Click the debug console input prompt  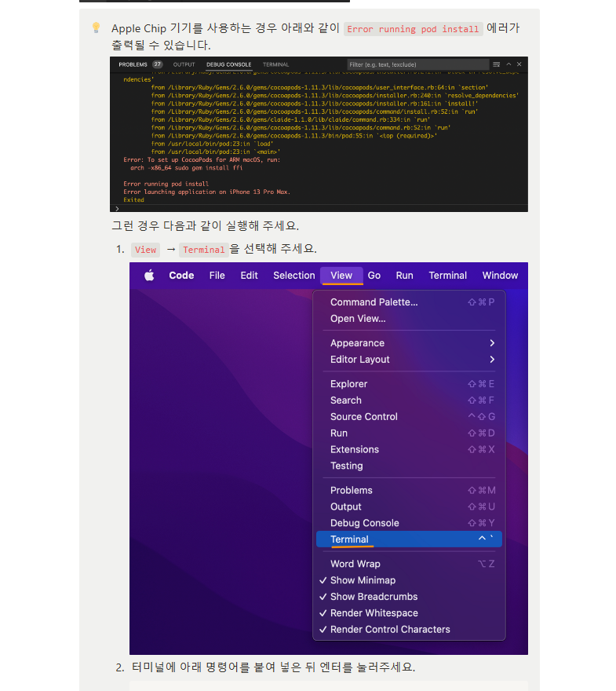319,208
